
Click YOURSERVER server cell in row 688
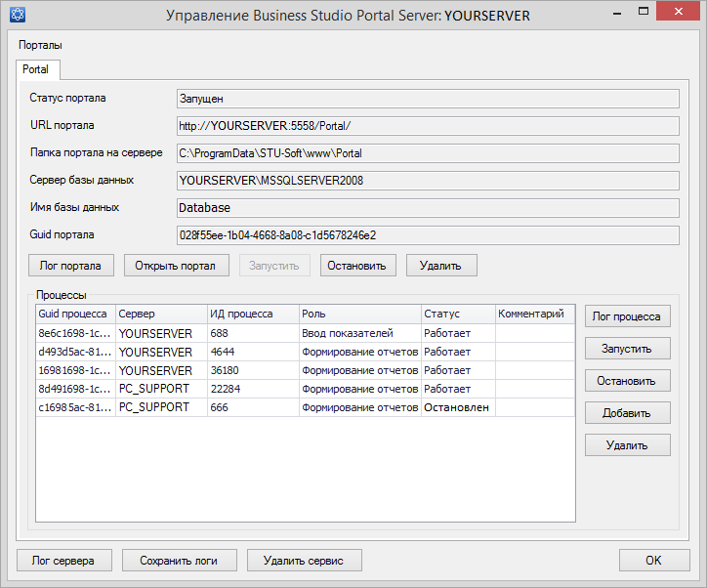pos(161,333)
